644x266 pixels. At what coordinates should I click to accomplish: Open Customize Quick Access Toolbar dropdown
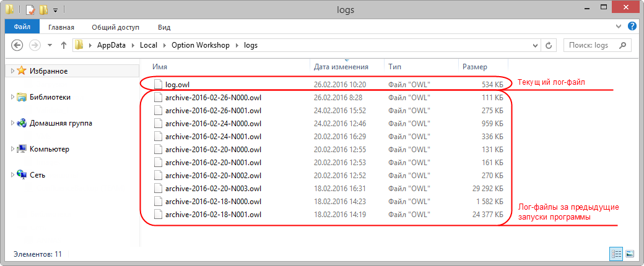55,11
